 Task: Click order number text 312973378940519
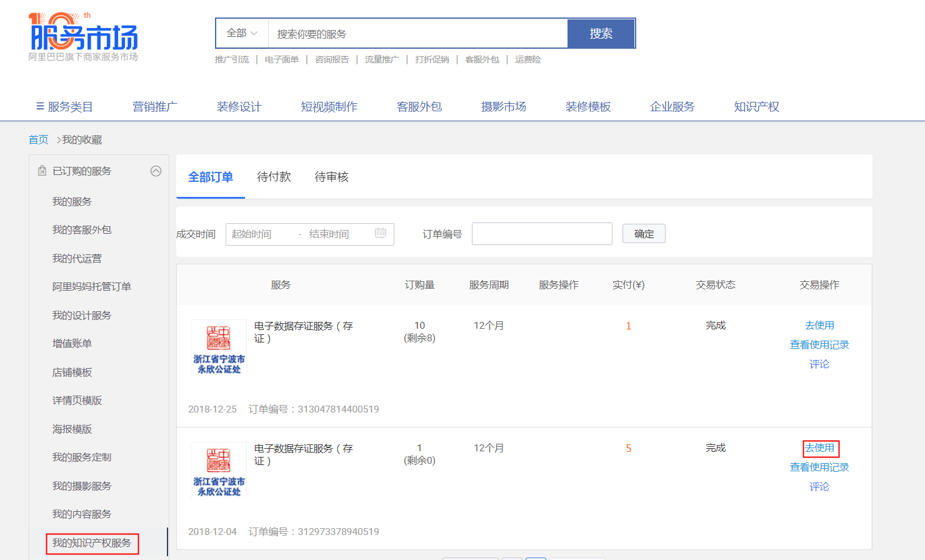pyautogui.click(x=338, y=532)
